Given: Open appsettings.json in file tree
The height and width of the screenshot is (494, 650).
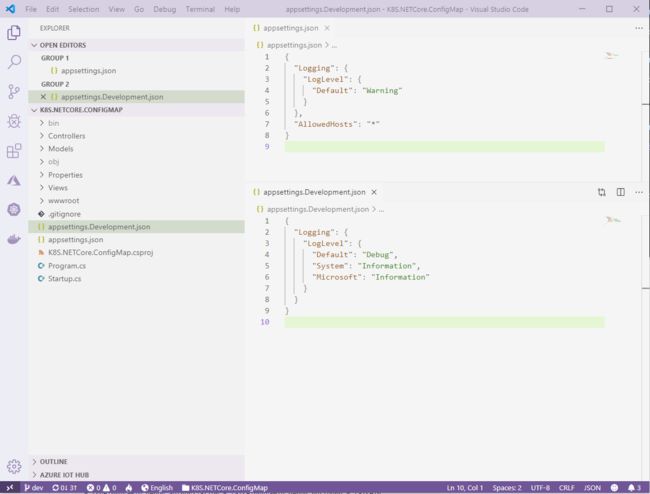Looking at the screenshot, I should pyautogui.click(x=137, y=240).
